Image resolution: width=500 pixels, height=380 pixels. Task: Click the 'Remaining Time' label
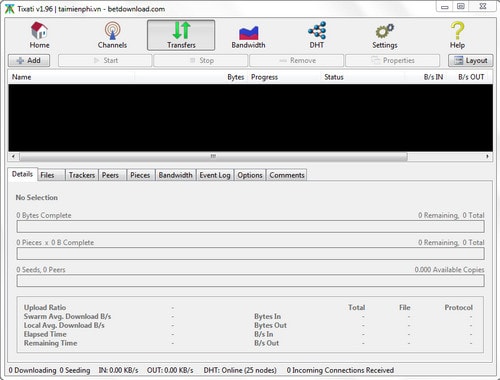click(50, 343)
